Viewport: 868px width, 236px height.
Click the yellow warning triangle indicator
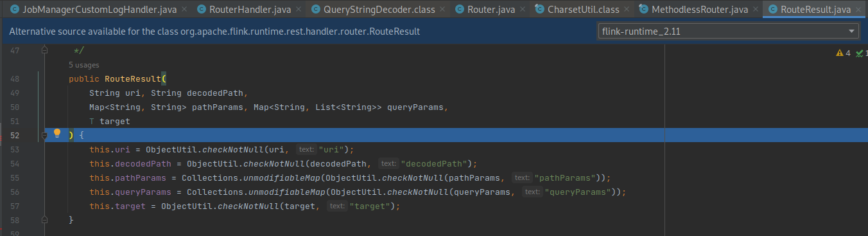point(839,53)
